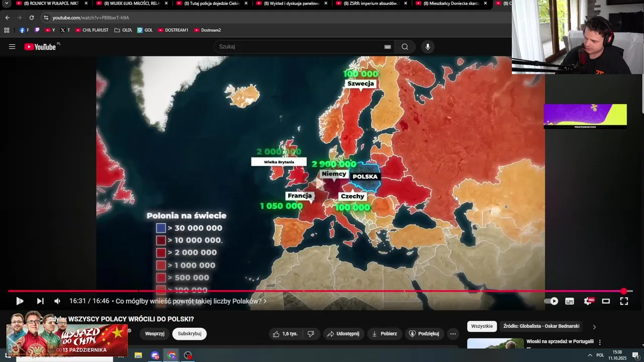Click the progress bar scrubber handle
The width and height of the screenshot is (644, 362).
pyautogui.click(x=624, y=291)
